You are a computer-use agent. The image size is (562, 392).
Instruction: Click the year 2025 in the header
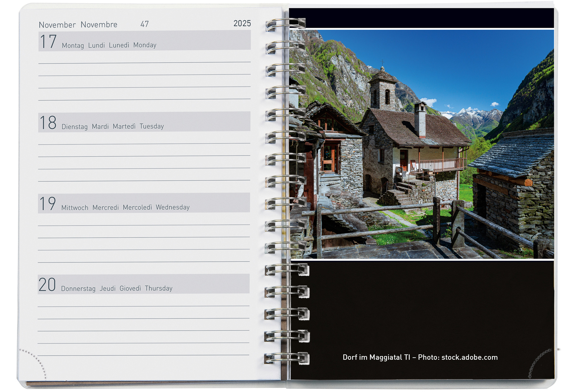242,23
